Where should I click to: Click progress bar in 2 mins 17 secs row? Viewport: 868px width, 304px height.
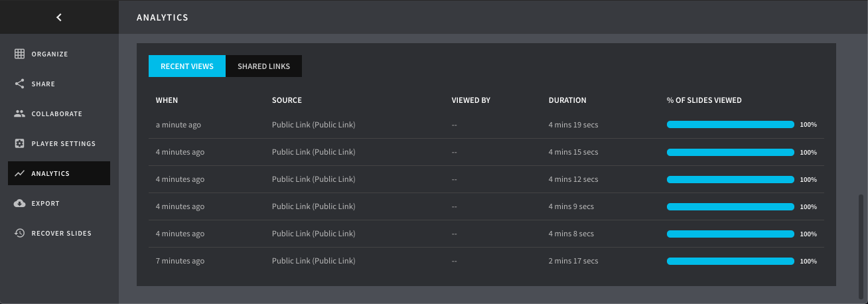click(731, 261)
